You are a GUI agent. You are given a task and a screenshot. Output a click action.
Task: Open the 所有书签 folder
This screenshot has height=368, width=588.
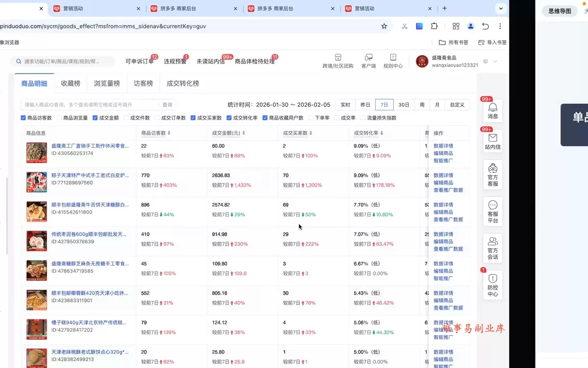[453, 42]
